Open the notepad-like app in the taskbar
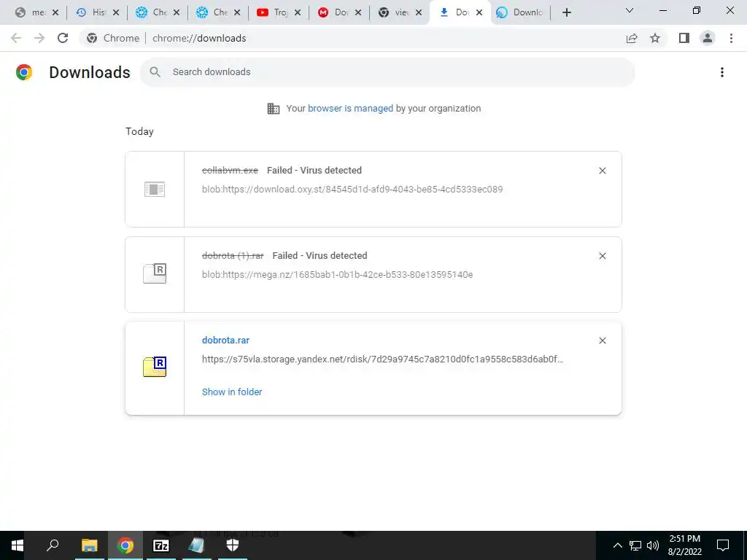Viewport: 747px width, 560px height. (x=196, y=545)
